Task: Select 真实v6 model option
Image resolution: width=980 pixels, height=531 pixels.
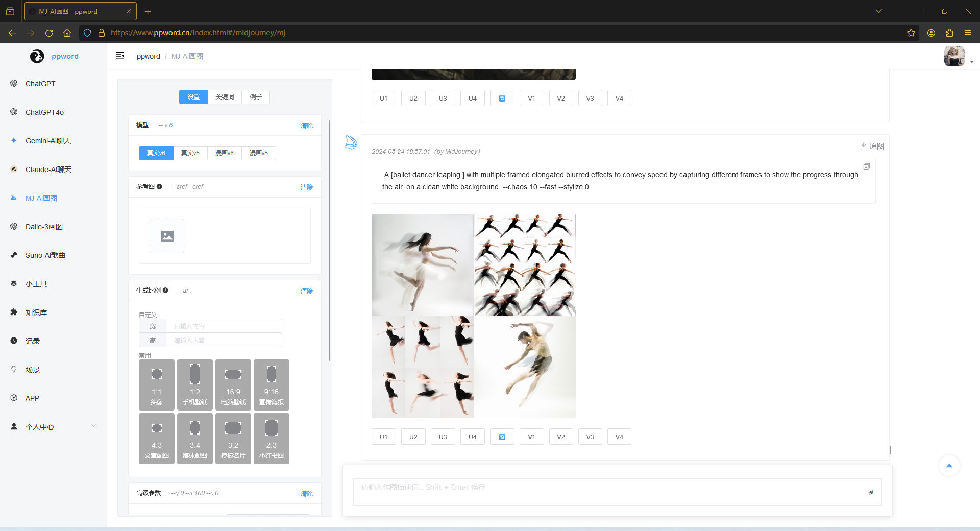Action: (156, 153)
